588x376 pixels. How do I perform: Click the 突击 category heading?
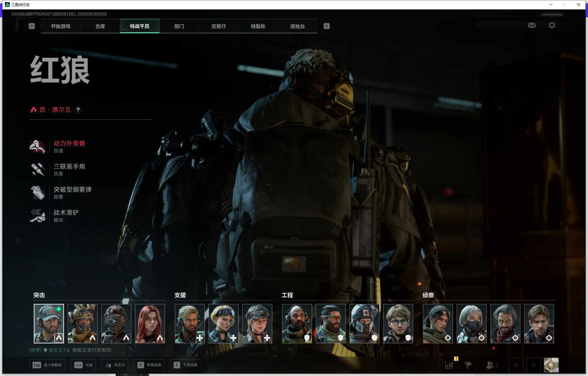coord(39,295)
